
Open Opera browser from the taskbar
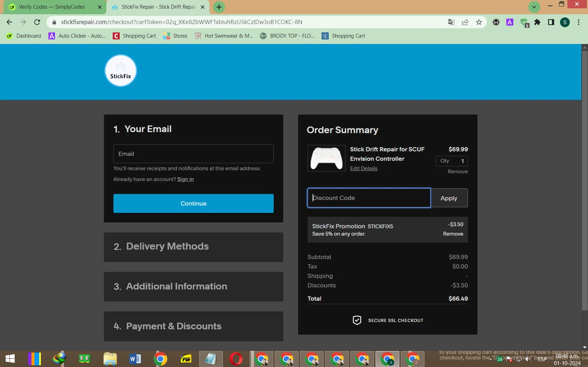tap(236, 359)
